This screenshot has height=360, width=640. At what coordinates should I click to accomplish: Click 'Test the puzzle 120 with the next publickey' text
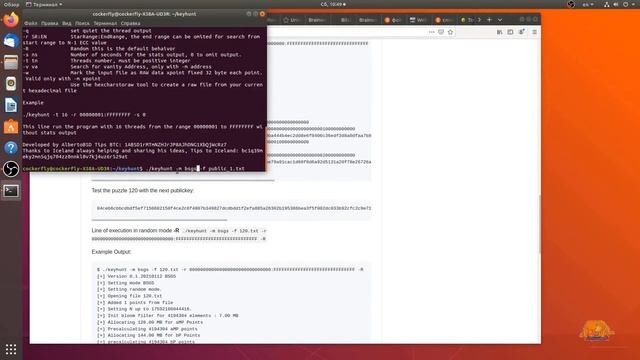pos(142,190)
